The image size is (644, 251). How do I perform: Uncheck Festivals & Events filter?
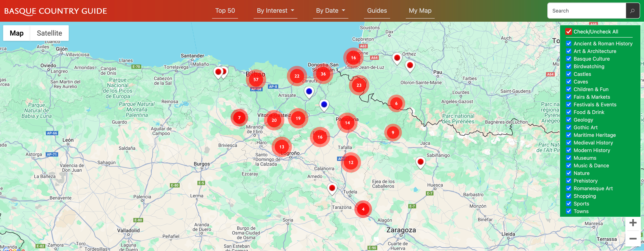pyautogui.click(x=568, y=104)
